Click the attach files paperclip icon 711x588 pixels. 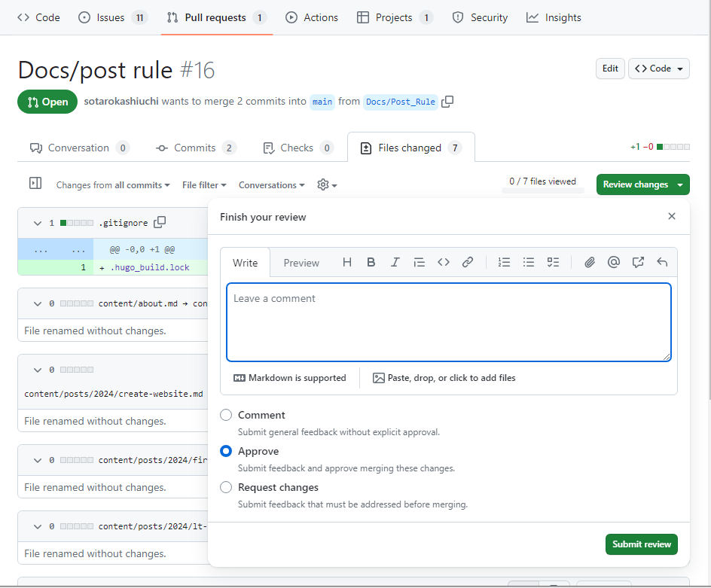(x=590, y=262)
